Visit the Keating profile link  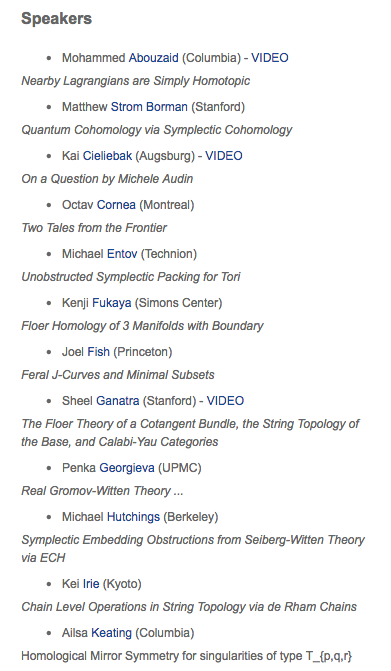(x=112, y=633)
